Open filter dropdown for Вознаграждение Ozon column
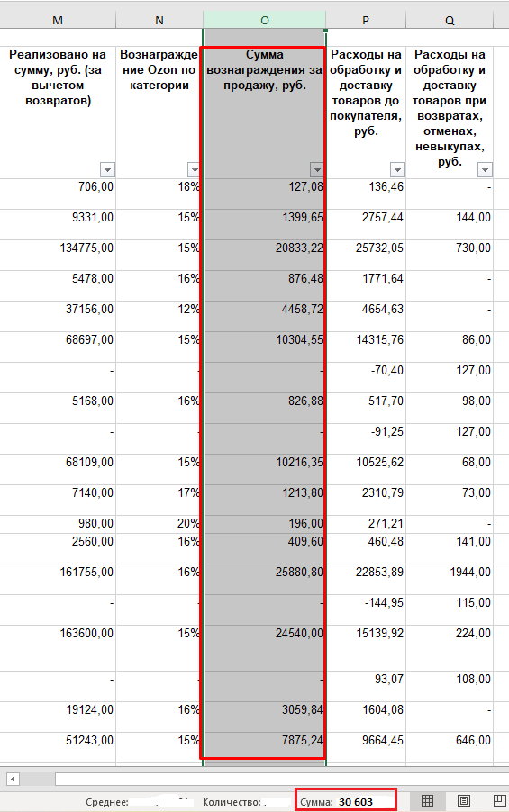 click(x=194, y=170)
